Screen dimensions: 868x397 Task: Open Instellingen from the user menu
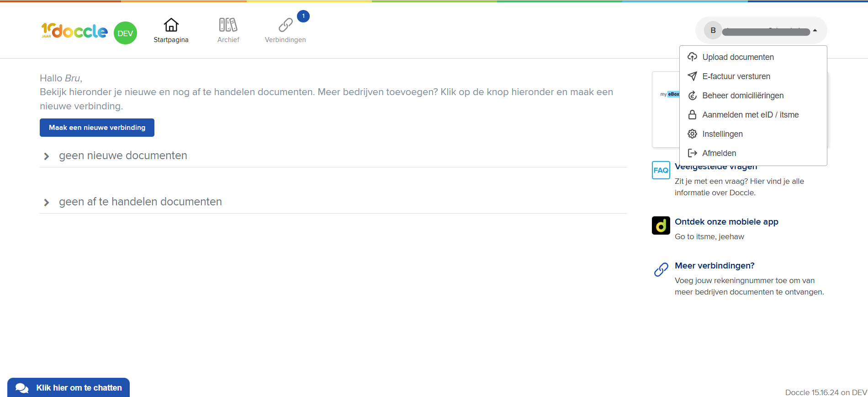pyautogui.click(x=753, y=134)
